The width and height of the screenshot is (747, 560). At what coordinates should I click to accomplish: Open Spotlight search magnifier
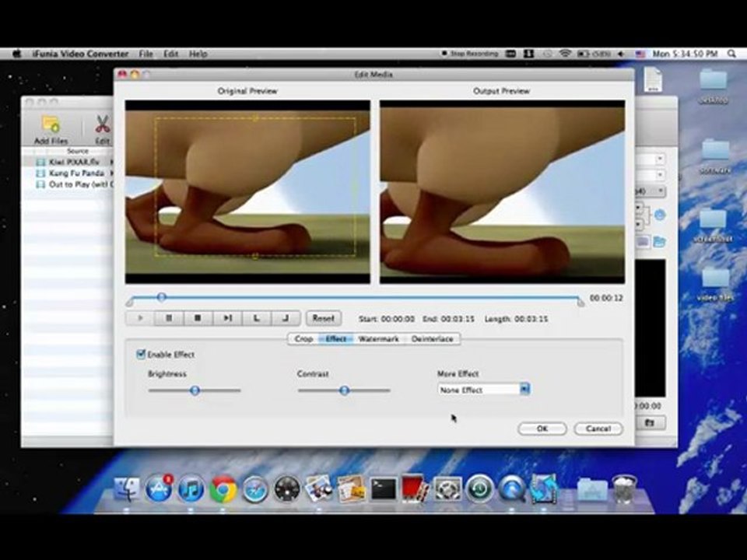731,54
